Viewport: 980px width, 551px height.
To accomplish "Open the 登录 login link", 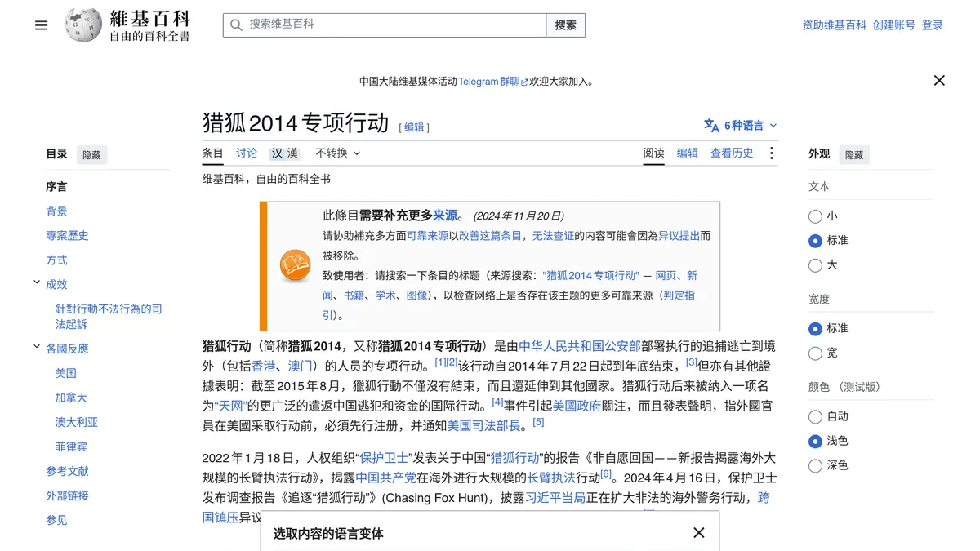I will click(933, 25).
